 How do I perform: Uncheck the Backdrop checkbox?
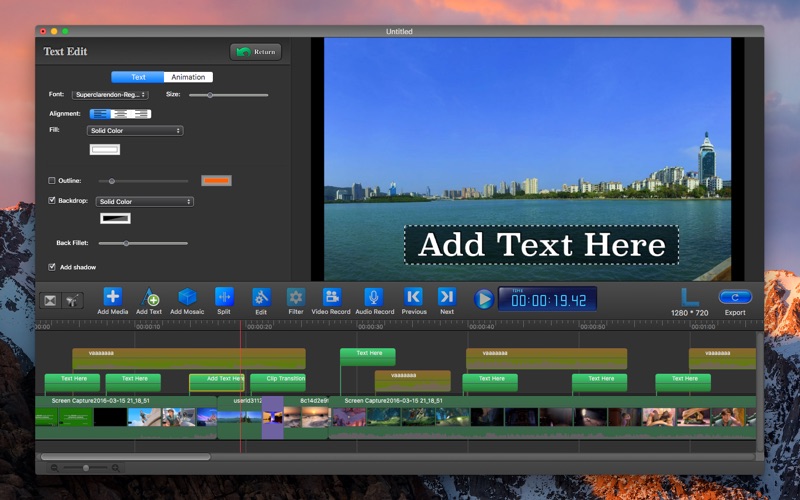(x=52, y=201)
